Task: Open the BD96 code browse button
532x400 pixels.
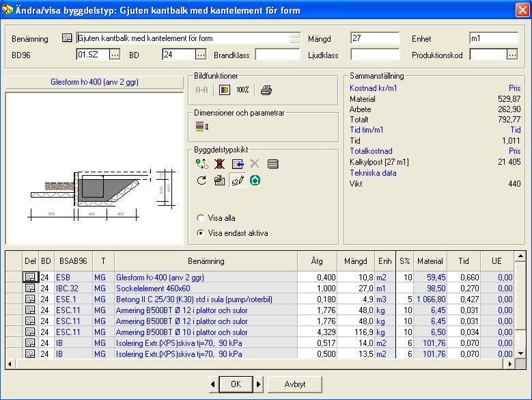Action: [x=115, y=54]
